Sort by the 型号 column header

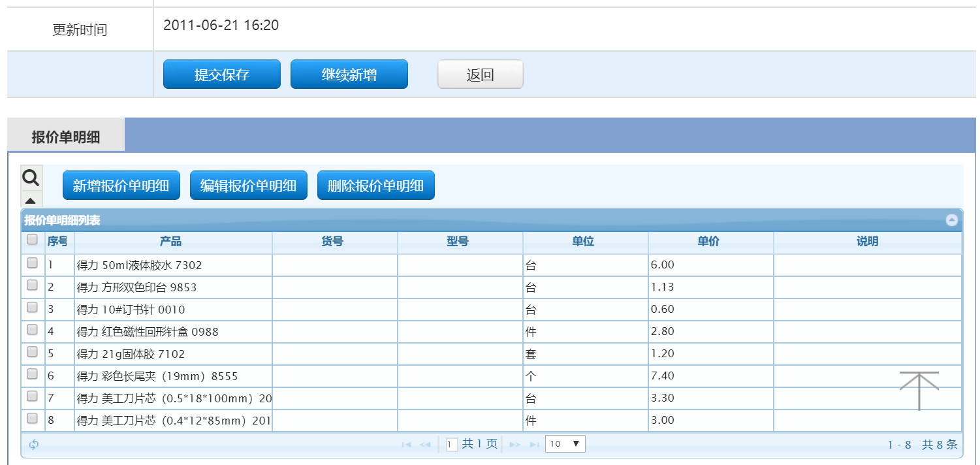[x=460, y=242]
